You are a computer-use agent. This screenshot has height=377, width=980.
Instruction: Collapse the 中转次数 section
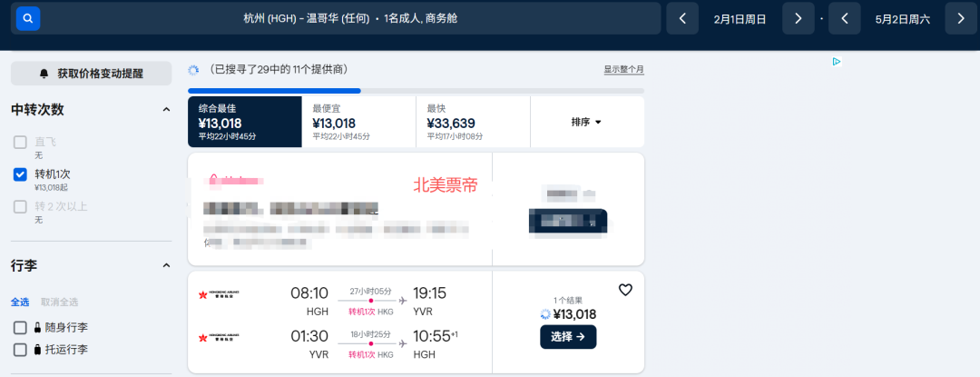[166, 110]
